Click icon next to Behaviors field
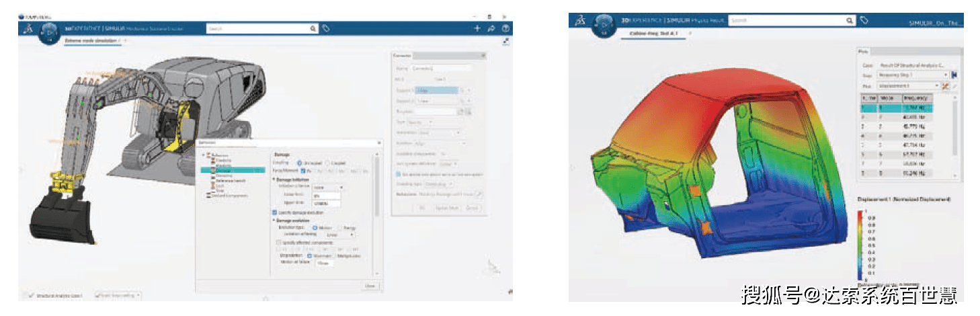 (479, 194)
